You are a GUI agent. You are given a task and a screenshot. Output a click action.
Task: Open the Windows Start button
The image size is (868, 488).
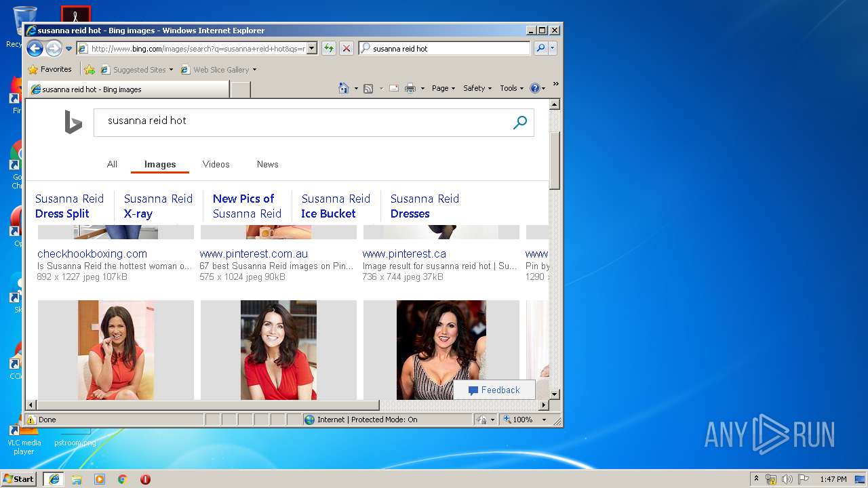coord(19,479)
